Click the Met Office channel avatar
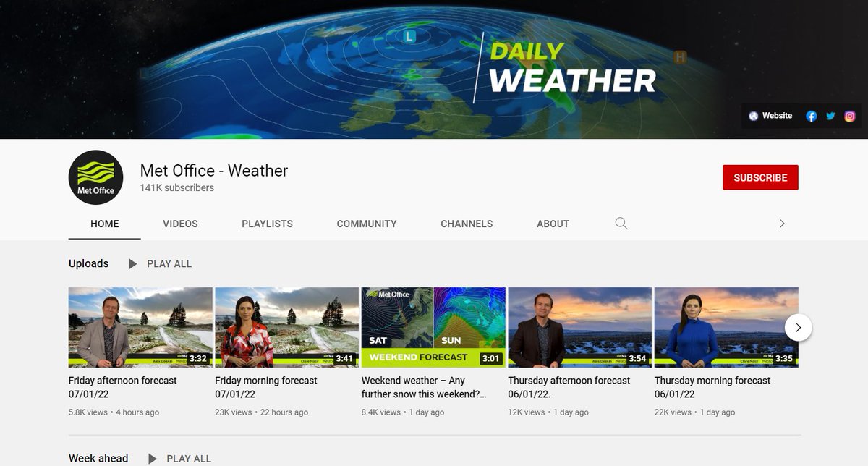Screen dimensions: 868x466 click(95, 177)
